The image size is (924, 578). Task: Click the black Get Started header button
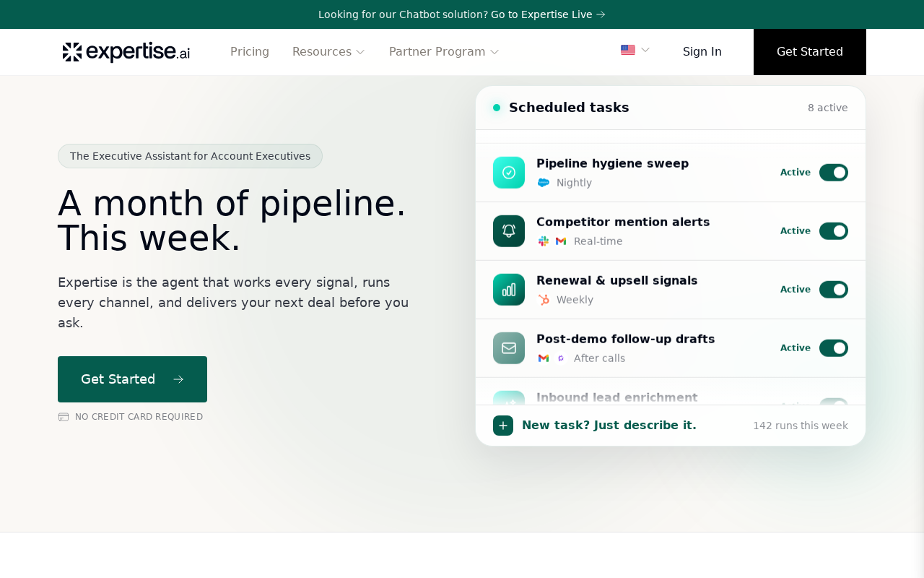tap(810, 52)
